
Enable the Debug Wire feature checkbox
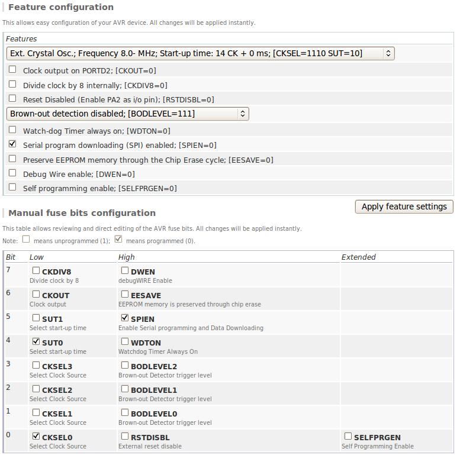click(12, 173)
